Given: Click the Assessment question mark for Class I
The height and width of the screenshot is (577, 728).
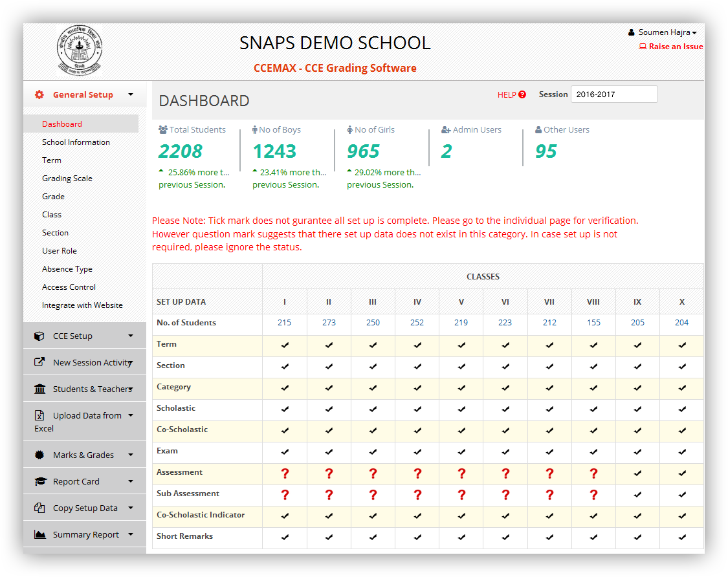Looking at the screenshot, I should [285, 473].
